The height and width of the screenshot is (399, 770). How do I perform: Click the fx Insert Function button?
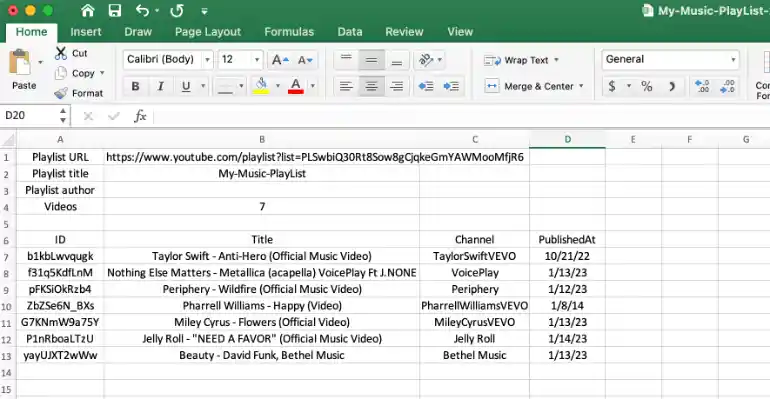140,116
